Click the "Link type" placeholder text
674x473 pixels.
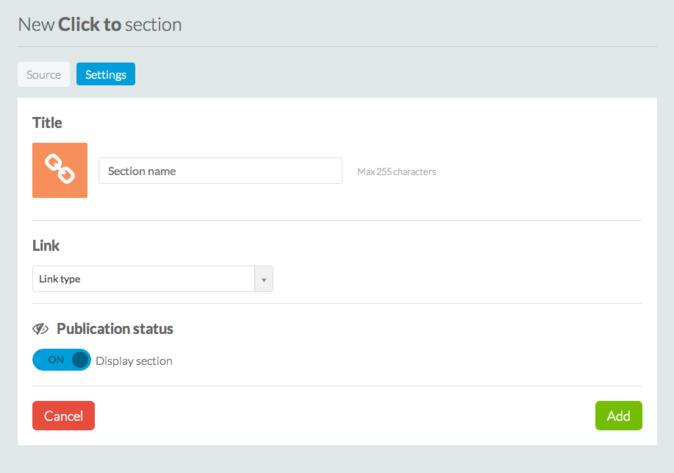coord(59,279)
